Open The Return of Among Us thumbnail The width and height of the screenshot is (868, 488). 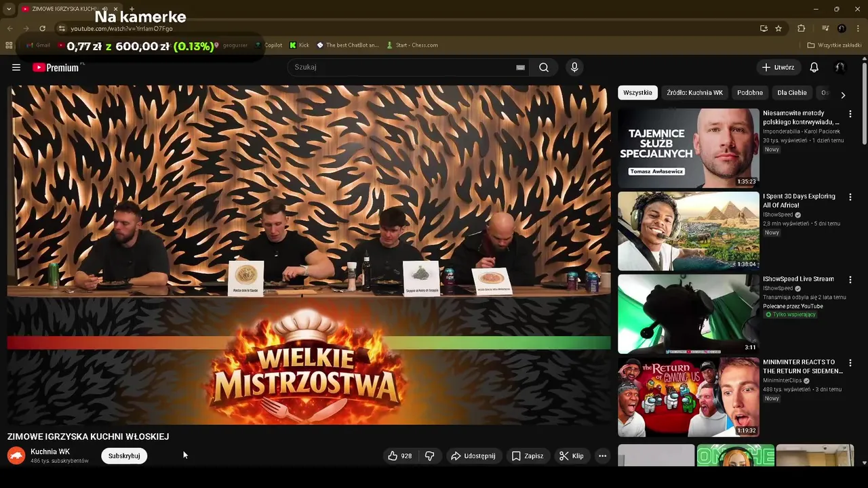688,397
